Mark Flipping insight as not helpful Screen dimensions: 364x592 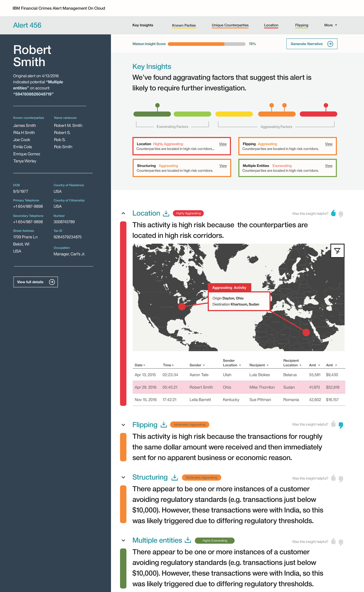click(341, 425)
